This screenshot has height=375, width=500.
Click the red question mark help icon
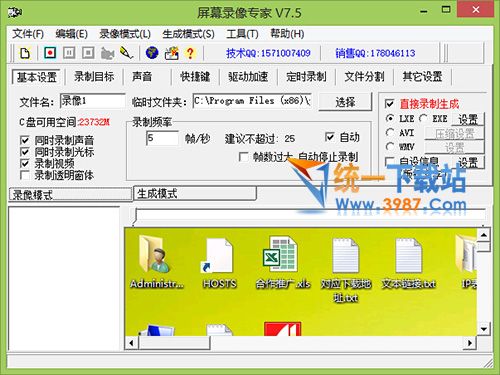click(x=190, y=53)
